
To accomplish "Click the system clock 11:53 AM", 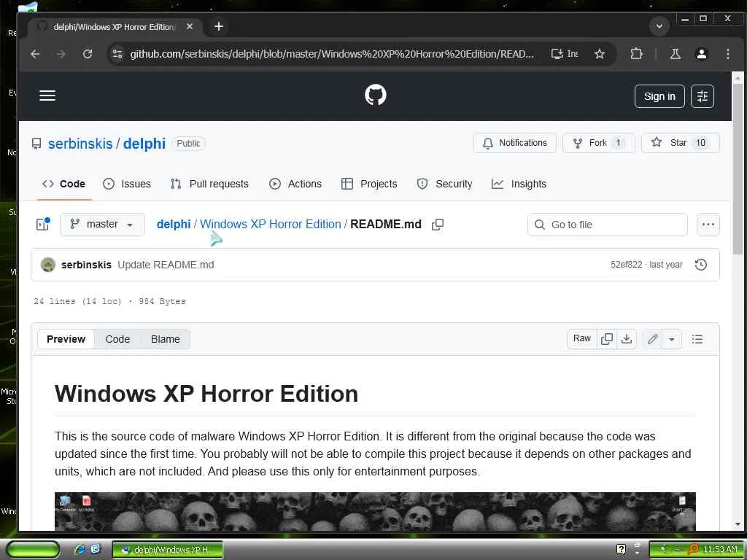I will [x=720, y=549].
